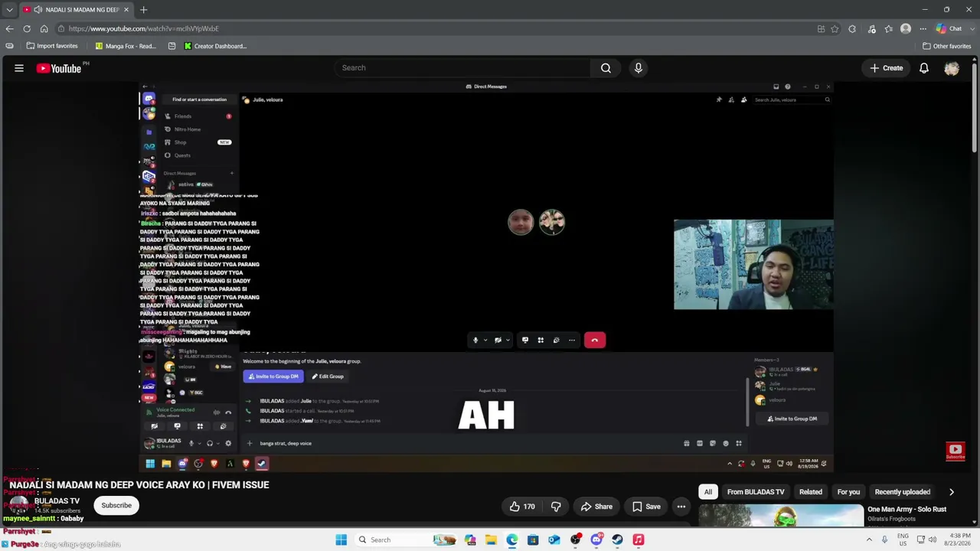The image size is (980, 551).
Task: Subscribe to BULADAS TV channel
Action: coord(116,506)
